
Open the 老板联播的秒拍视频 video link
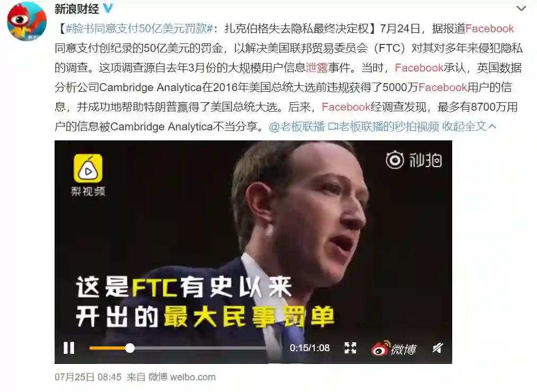[x=384, y=126]
